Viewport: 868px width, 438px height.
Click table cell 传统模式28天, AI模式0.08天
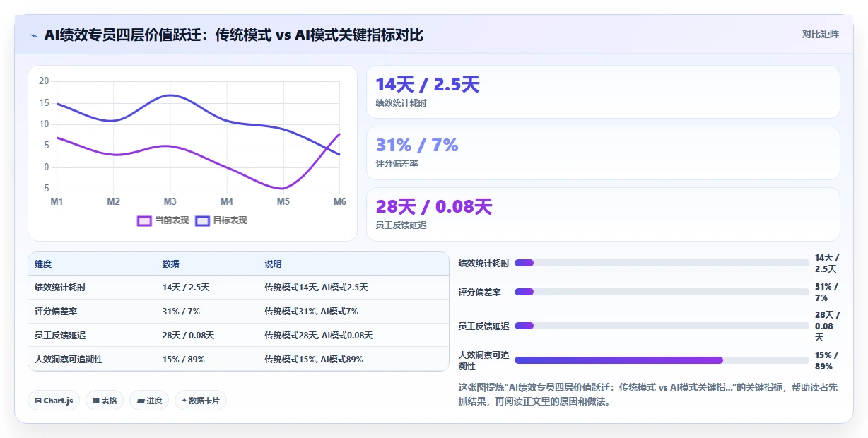pos(319,336)
